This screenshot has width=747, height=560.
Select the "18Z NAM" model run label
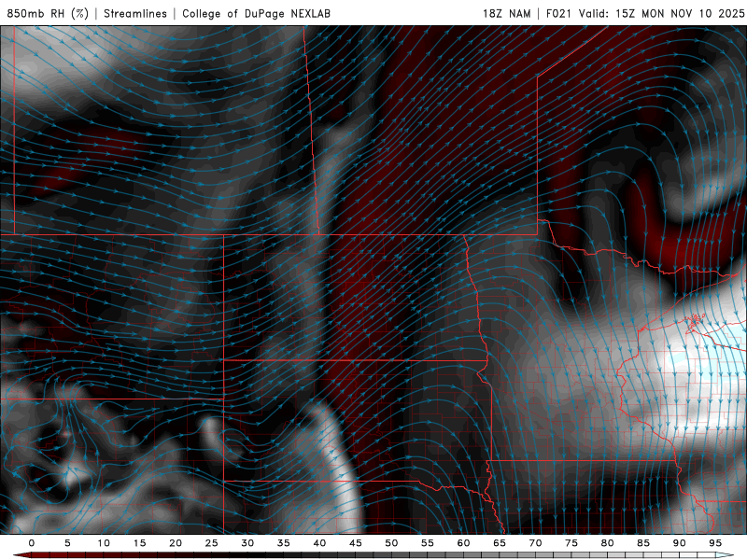(x=507, y=13)
